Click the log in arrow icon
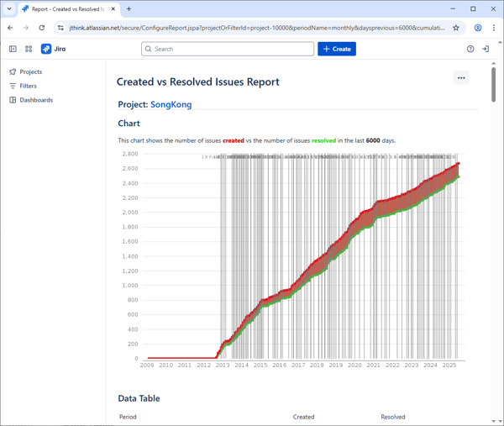 [486, 49]
